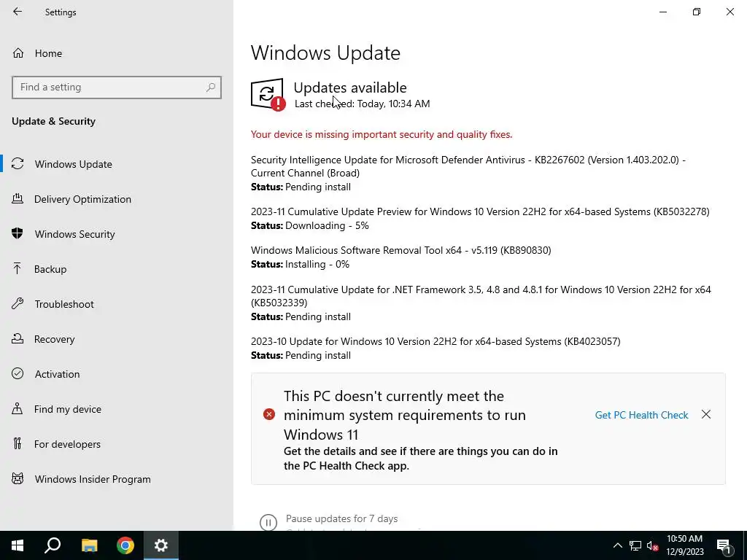Image resolution: width=747 pixels, height=560 pixels.
Task: Open the Recovery settings
Action: coord(54,339)
